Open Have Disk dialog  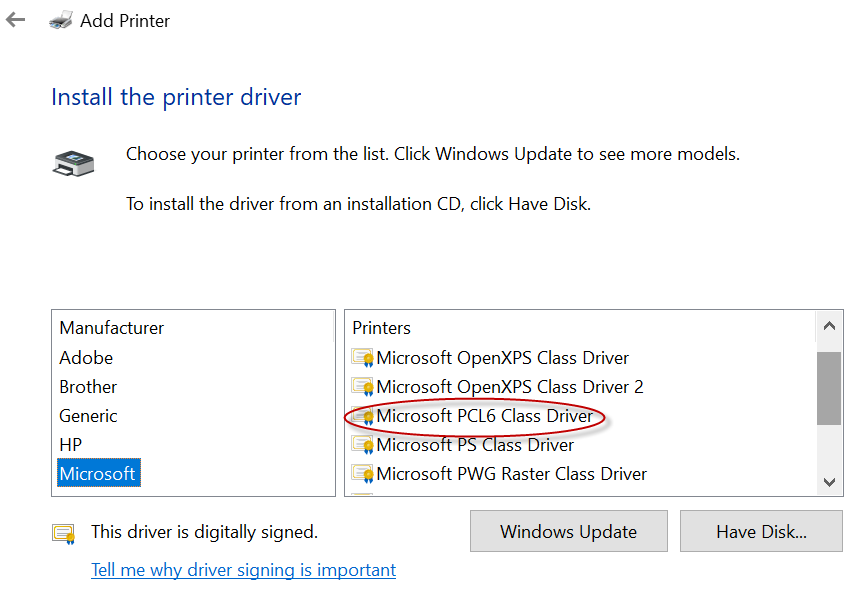[x=761, y=531]
